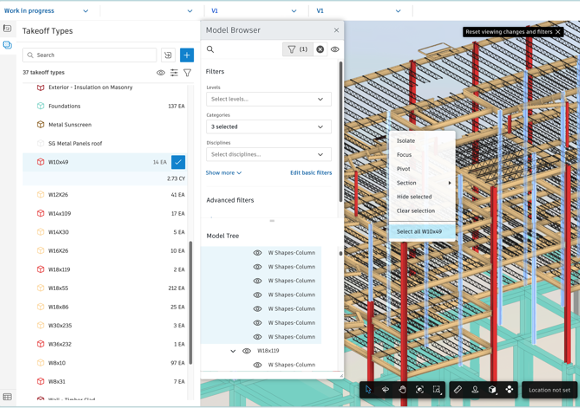Open the takeoff types filter funnel
This screenshot has height=408, width=580.
[x=188, y=73]
